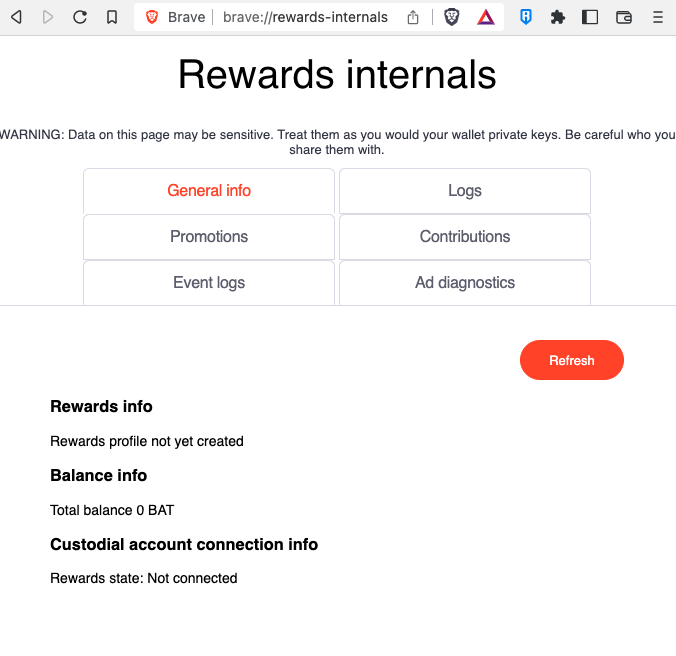
Task: Open the Extensions puzzle piece menu
Action: 558,17
